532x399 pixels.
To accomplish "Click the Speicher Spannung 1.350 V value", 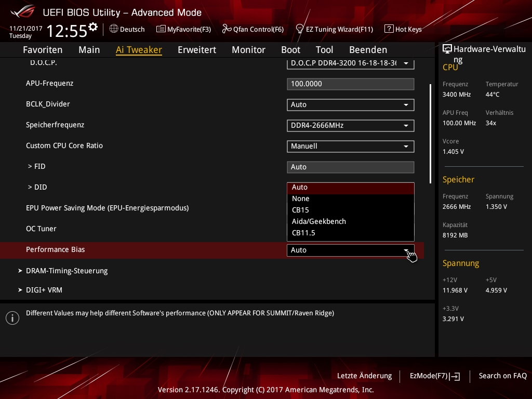I will (496, 207).
